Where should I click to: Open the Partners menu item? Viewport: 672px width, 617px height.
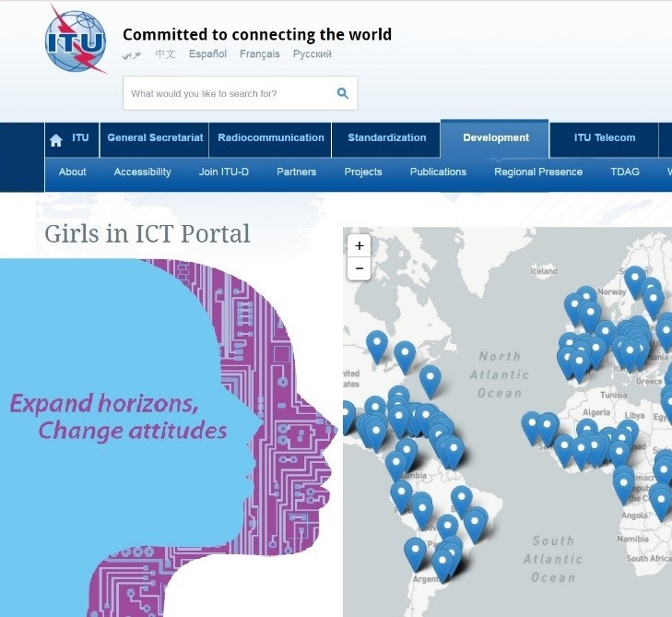click(296, 172)
